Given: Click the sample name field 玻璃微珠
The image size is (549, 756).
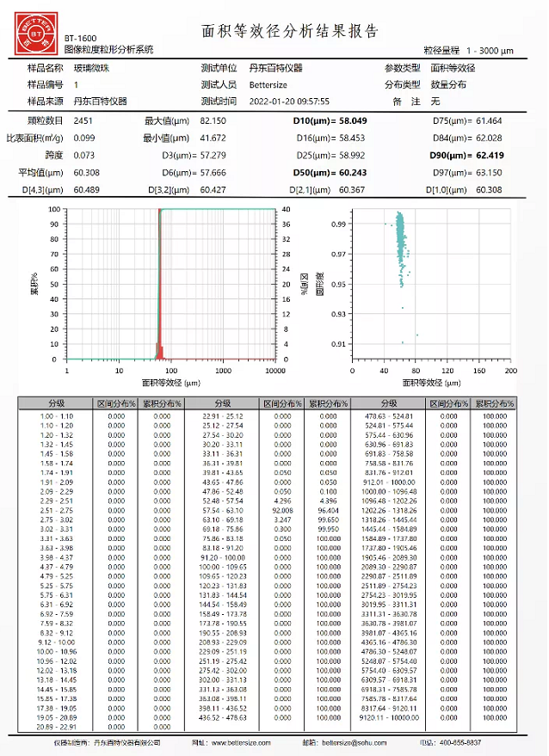Looking at the screenshot, I should [91, 68].
